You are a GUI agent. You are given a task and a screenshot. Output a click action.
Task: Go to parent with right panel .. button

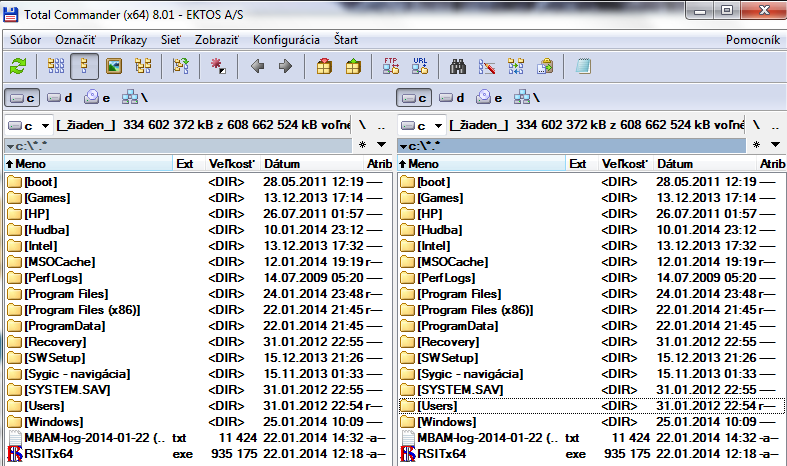pyautogui.click(x=775, y=126)
